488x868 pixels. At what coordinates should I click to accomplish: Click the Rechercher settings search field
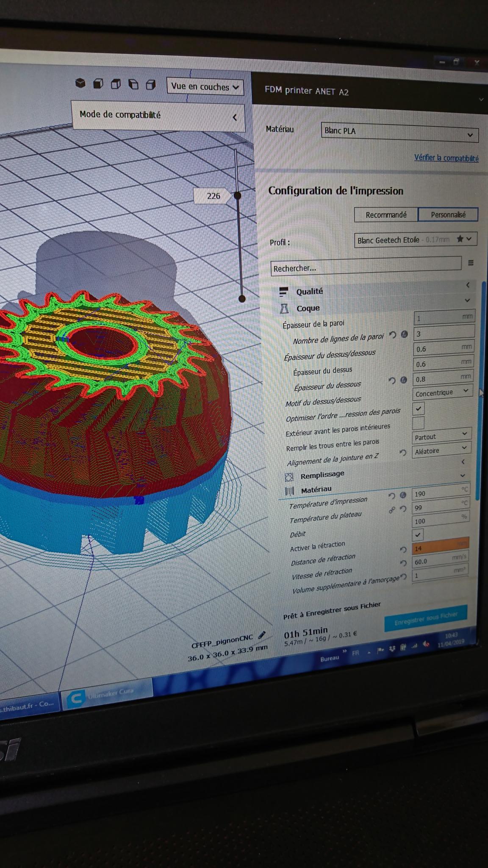[x=366, y=267]
